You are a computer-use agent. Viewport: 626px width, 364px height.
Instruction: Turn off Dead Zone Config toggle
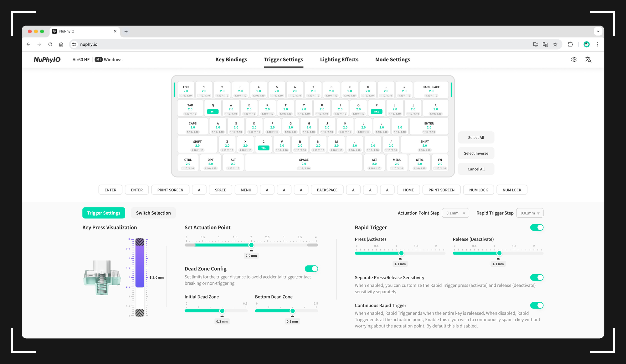pos(311,269)
